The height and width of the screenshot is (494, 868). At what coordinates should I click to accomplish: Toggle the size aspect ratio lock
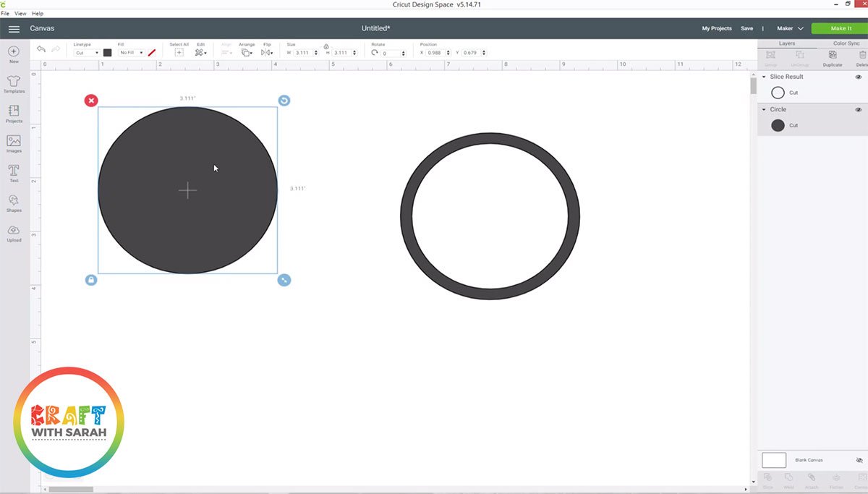326,46
